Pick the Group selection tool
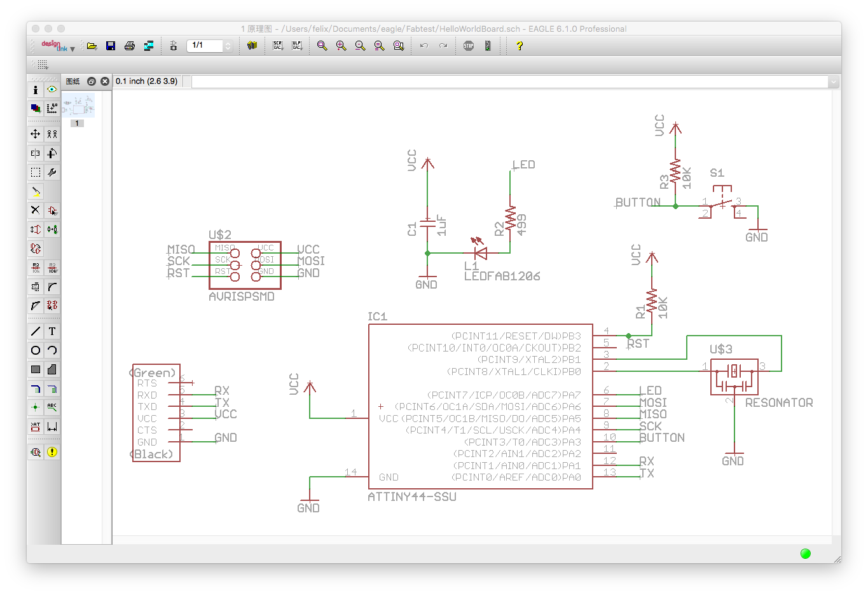 pyautogui.click(x=36, y=172)
